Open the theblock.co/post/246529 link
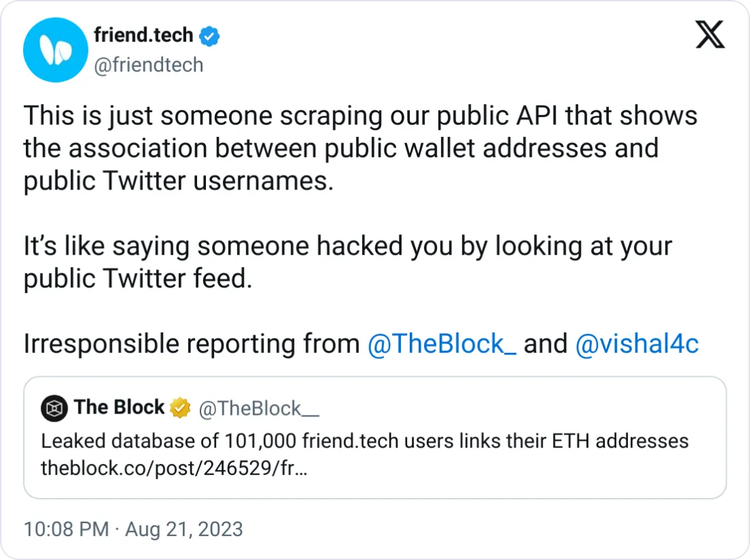The height and width of the screenshot is (560, 750). point(173,468)
